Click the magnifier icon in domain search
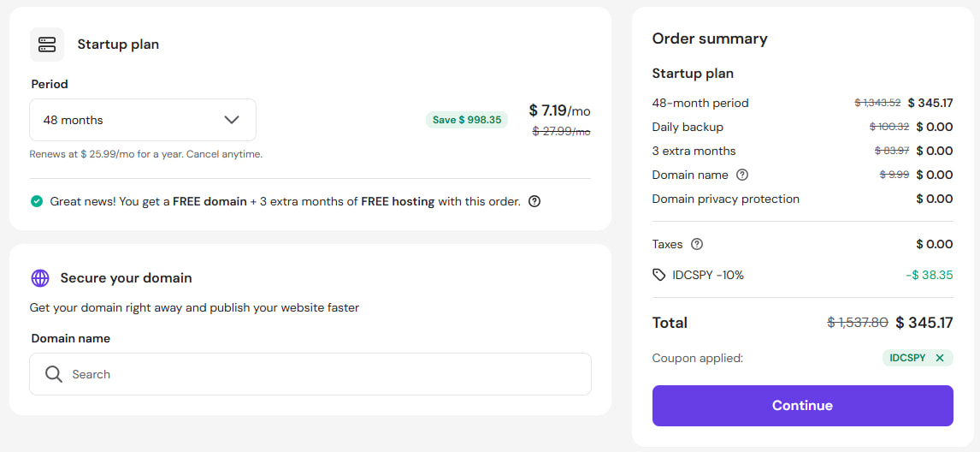The image size is (980, 452). pyautogui.click(x=54, y=374)
